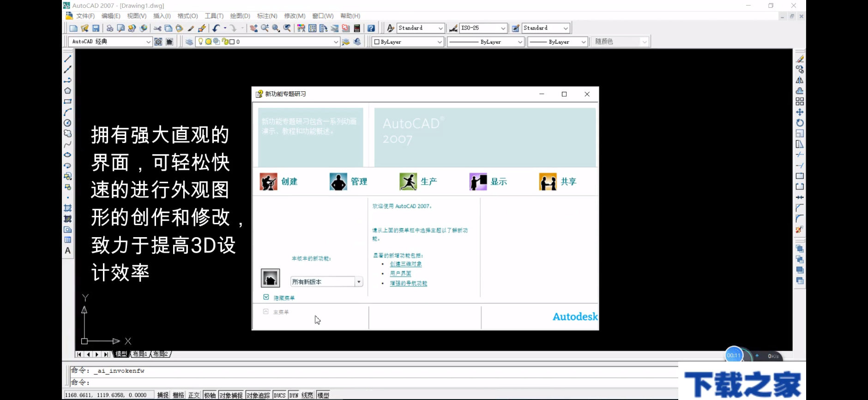Click the New drawing icon
The image size is (868, 400).
coord(73,28)
